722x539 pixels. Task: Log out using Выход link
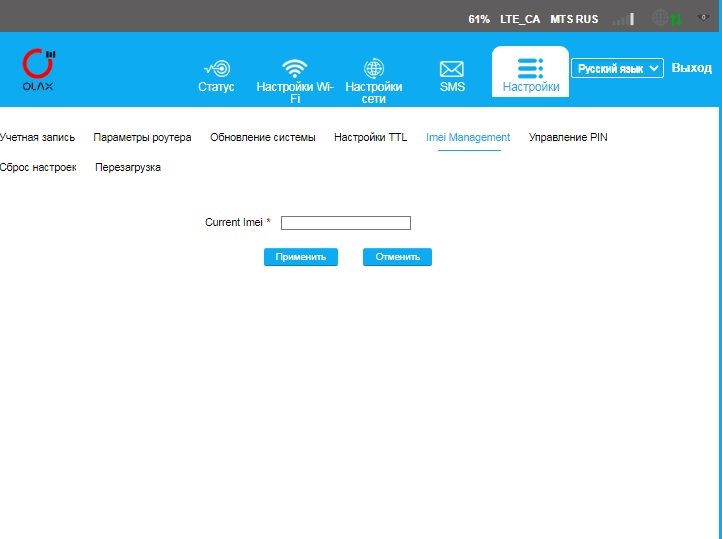692,68
